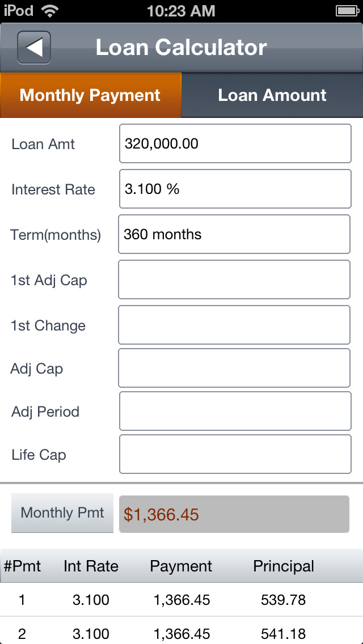
Task: Switch to the Loan Amount tab
Action: pyautogui.click(x=272, y=95)
